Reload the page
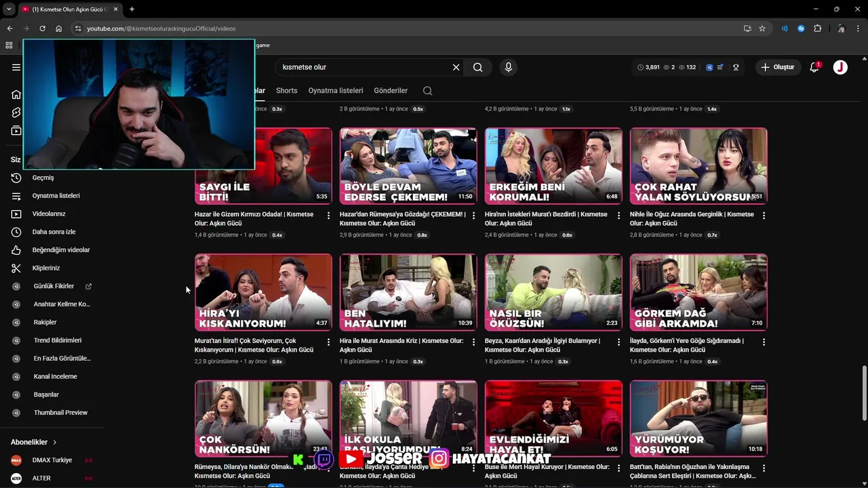 [x=42, y=28]
